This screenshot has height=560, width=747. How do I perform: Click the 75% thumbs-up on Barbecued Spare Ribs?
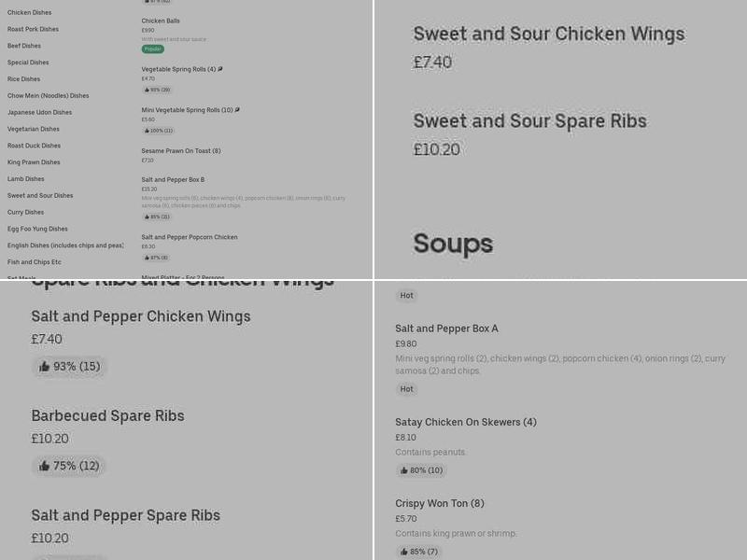[68, 465]
